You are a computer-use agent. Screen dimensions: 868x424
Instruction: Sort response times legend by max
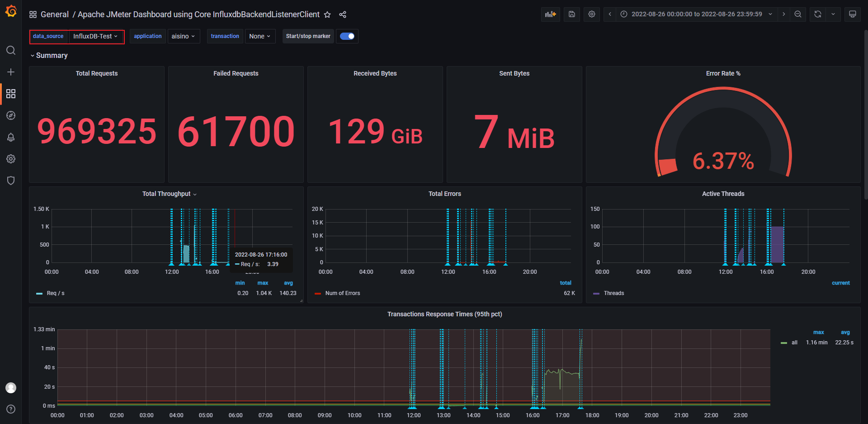coord(819,332)
